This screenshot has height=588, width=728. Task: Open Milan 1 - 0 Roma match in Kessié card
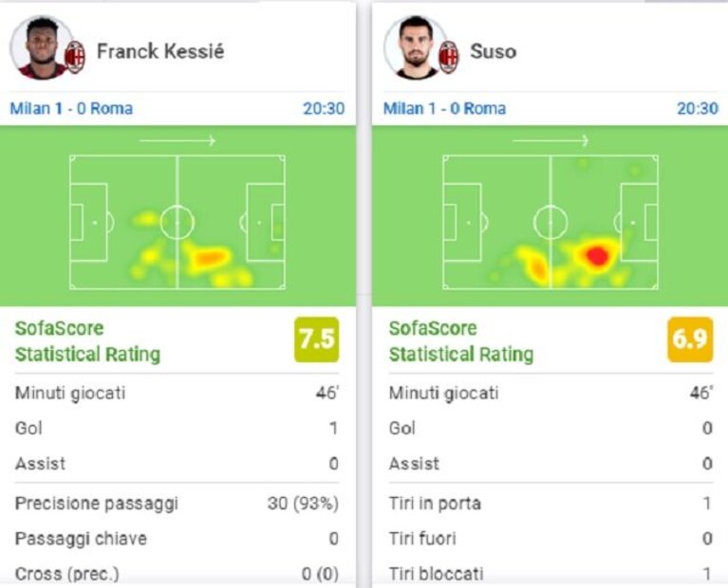coord(71,109)
